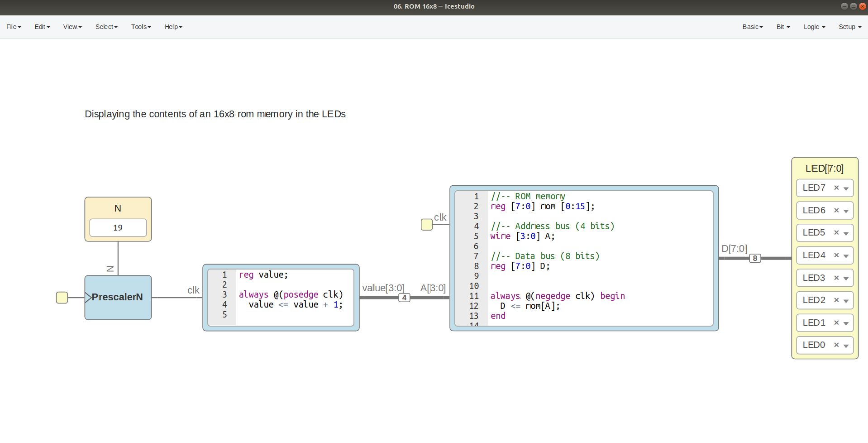Open the File menu
This screenshot has height=443, width=868.
14,27
